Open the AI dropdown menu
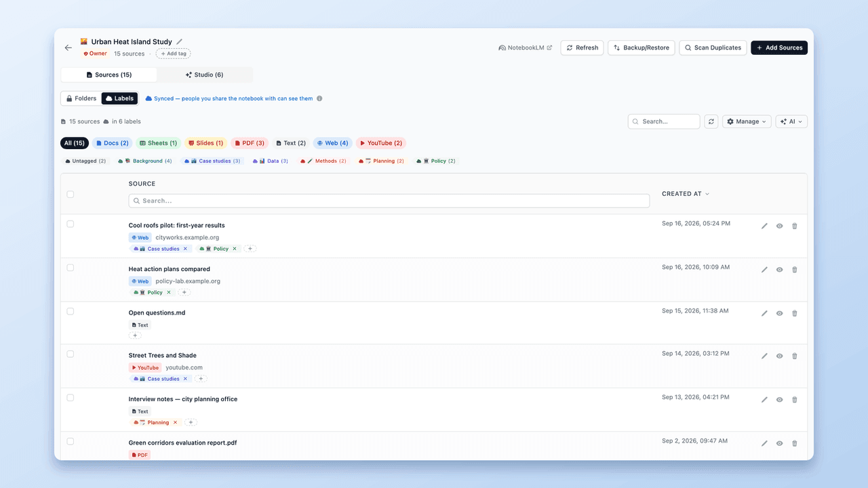 [791, 121]
